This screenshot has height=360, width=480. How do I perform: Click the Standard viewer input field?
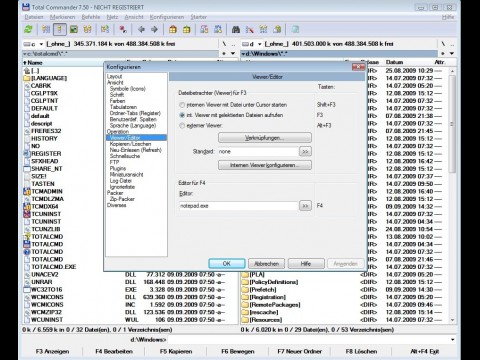tap(258, 152)
